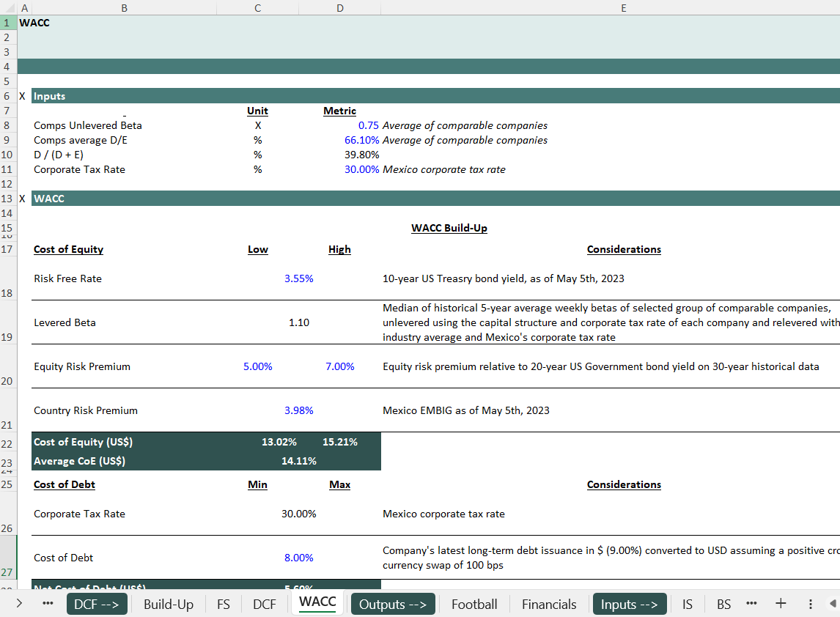
Task: Select the high Equity Risk Premium 7.00%
Action: pyautogui.click(x=339, y=366)
